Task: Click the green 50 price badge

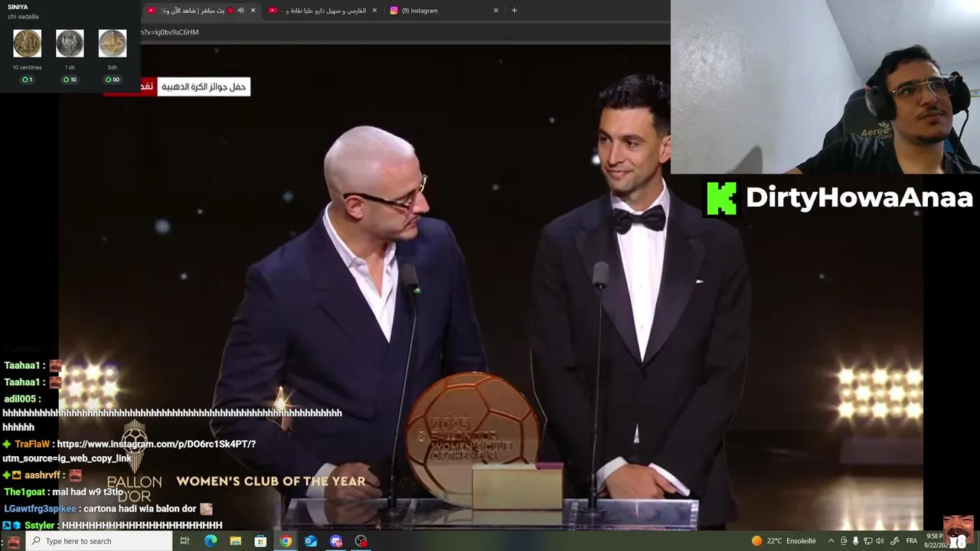Action: click(113, 80)
